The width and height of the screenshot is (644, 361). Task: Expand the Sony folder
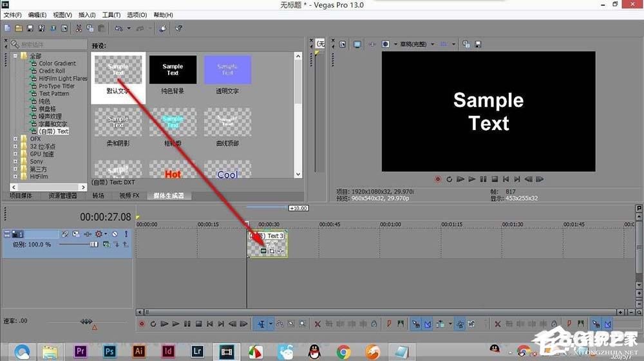point(15,162)
